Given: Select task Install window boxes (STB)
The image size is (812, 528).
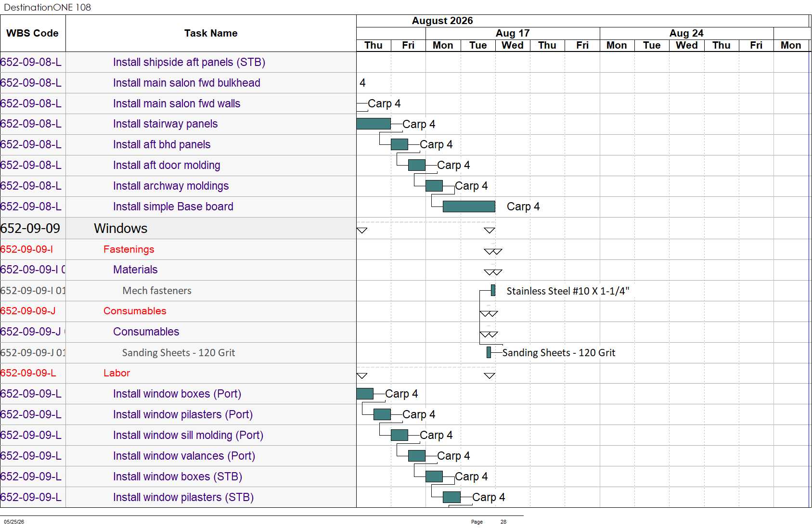Looking at the screenshot, I should coord(178,476).
